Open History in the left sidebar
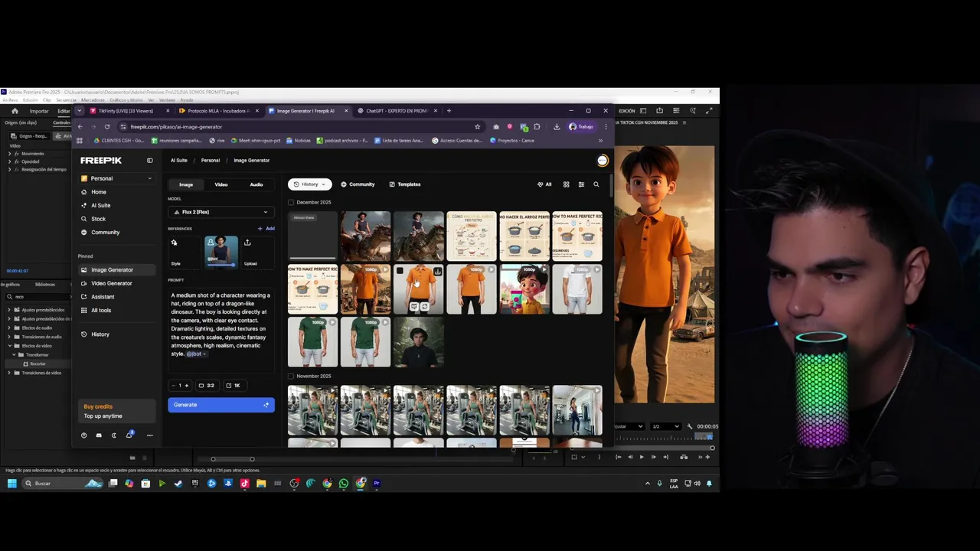Screen dimensions: 980x551 tap(100, 334)
